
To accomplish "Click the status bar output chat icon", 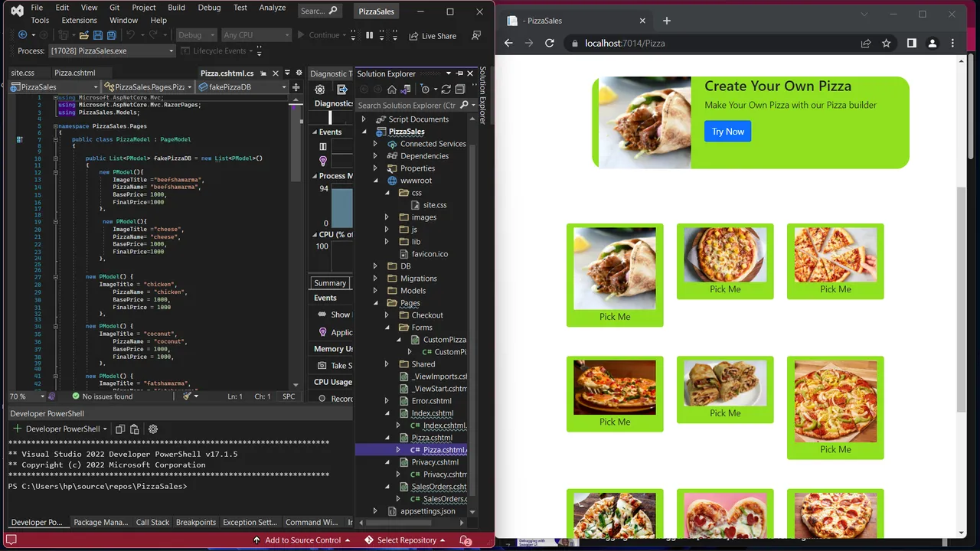I will tap(11, 540).
